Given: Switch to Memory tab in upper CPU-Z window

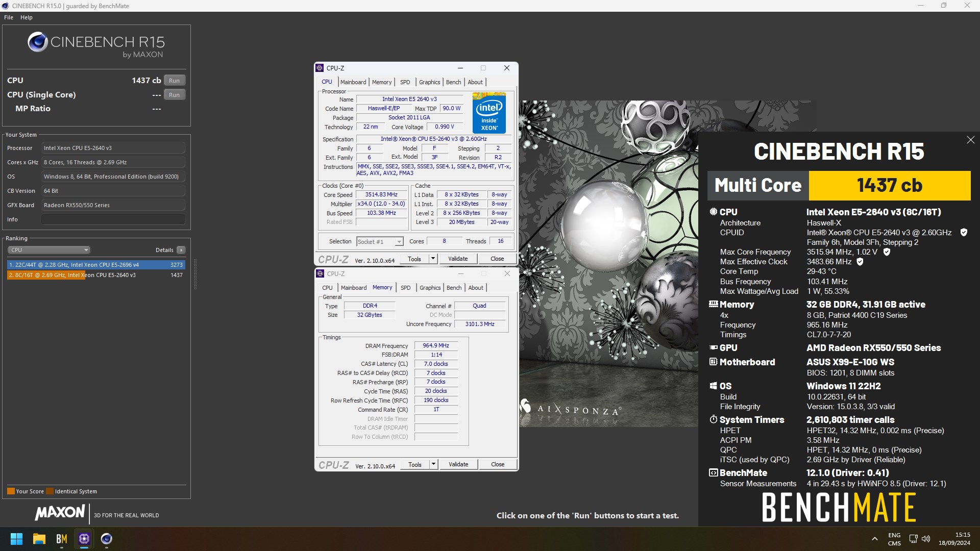Looking at the screenshot, I should pos(382,82).
